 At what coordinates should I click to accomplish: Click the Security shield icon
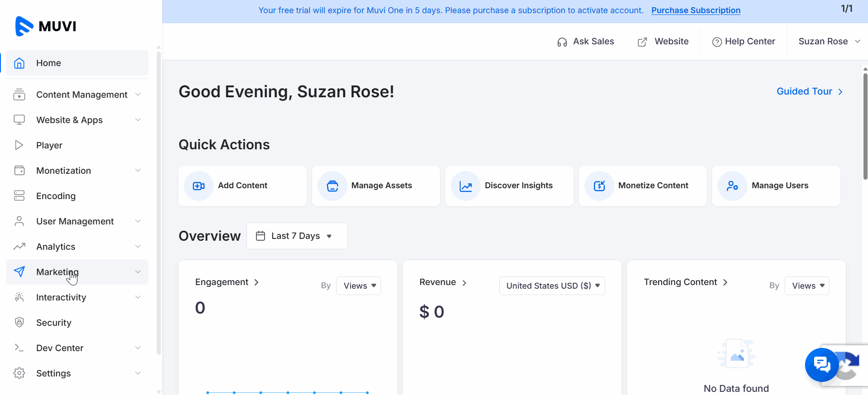19,322
